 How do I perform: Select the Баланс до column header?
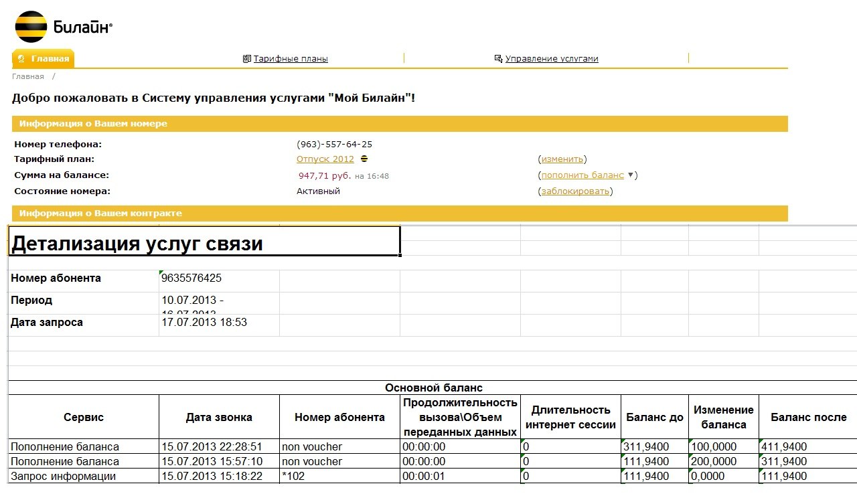[655, 417]
